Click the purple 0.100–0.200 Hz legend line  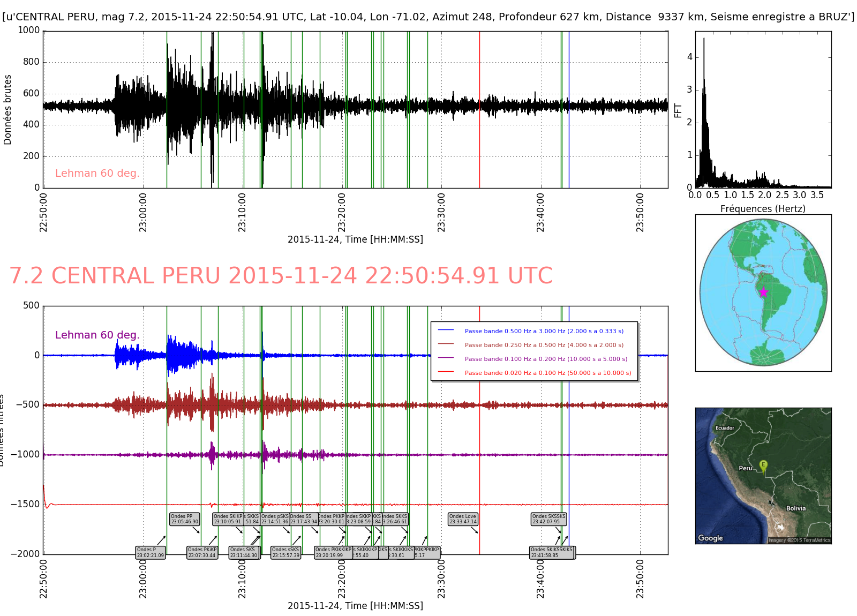tap(446, 358)
